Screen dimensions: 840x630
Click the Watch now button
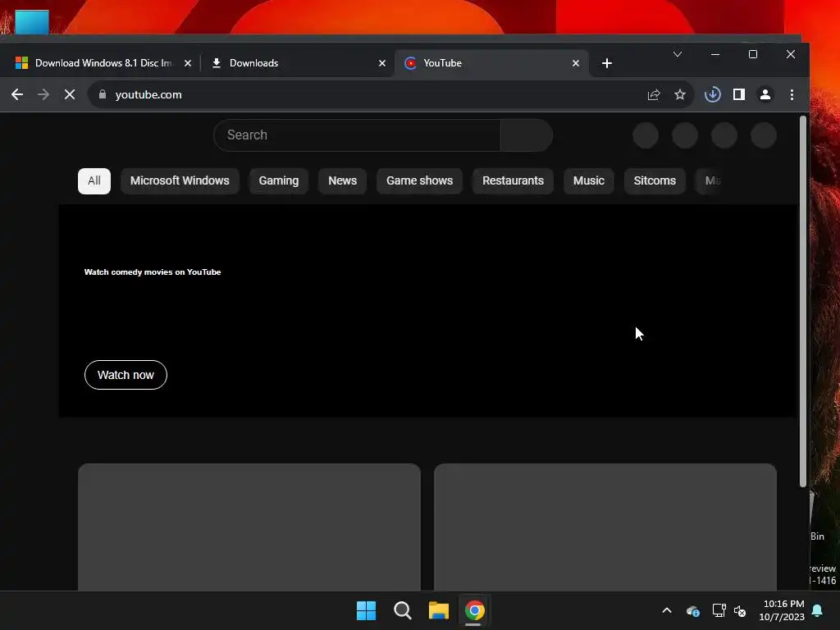coord(126,375)
